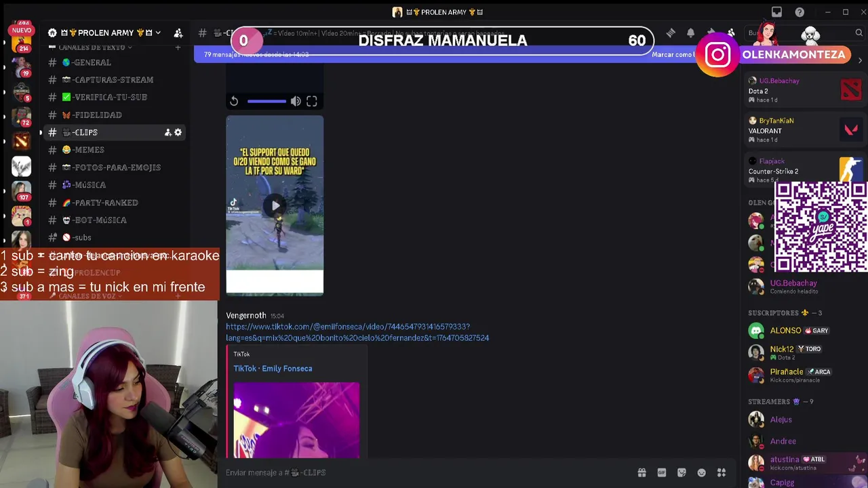Open streamer atustina ATBL profile
Screen dimensions: 868x488
(x=804, y=463)
